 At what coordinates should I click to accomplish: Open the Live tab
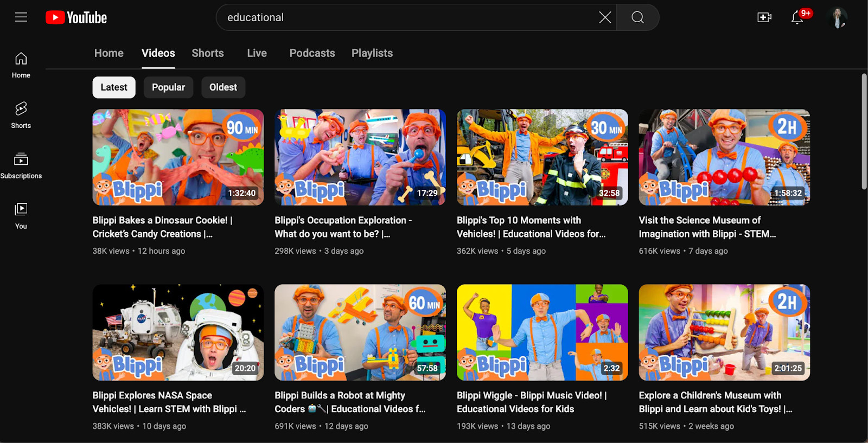pos(257,53)
